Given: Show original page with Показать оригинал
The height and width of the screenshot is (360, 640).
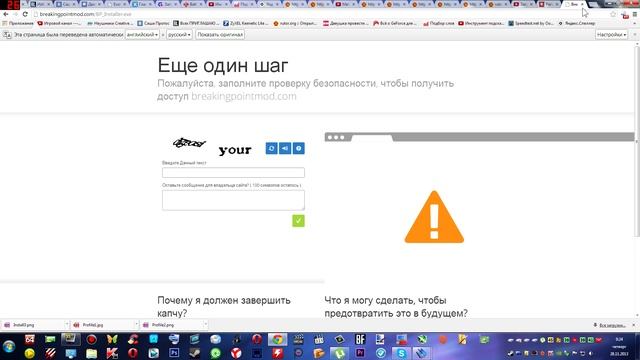Looking at the screenshot, I should [x=220, y=35].
